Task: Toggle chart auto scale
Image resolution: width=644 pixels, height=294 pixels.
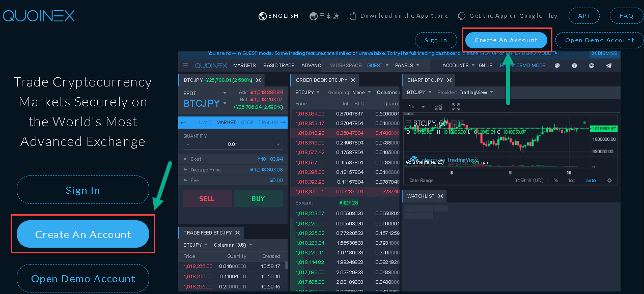Action: point(591,181)
